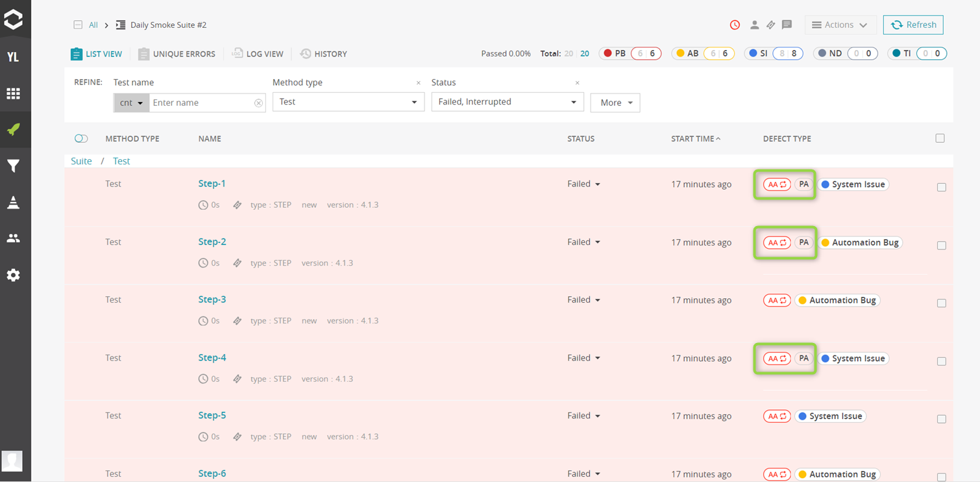Click the PA pattern analysis badge on Step-1
The height and width of the screenshot is (482, 980).
coord(803,184)
